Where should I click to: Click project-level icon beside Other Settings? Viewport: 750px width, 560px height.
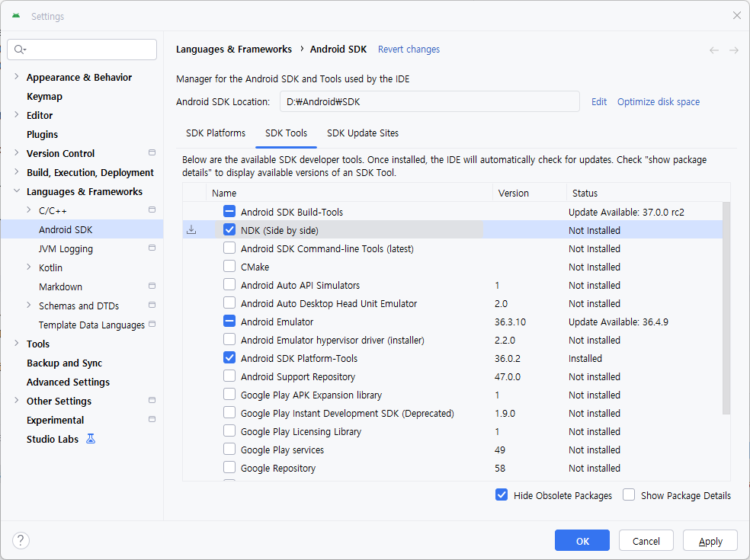tap(152, 400)
